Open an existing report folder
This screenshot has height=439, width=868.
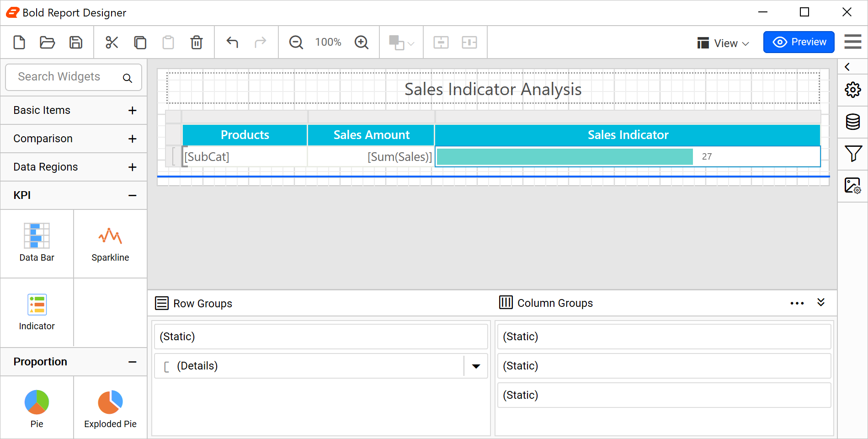48,42
